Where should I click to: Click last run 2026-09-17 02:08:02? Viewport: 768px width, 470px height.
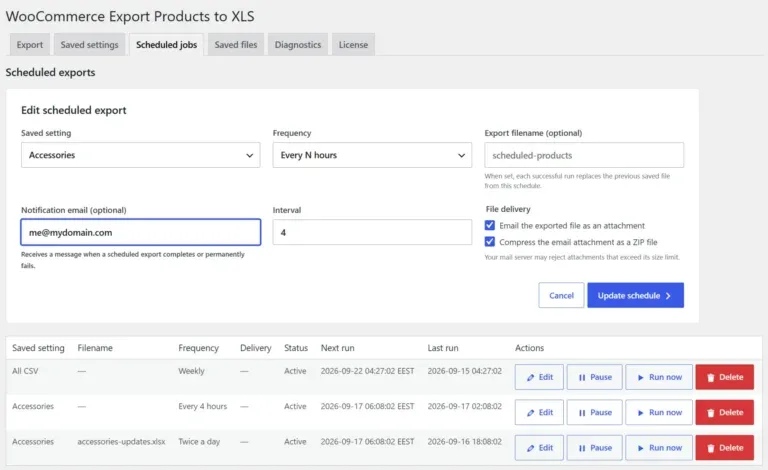tap(465, 406)
